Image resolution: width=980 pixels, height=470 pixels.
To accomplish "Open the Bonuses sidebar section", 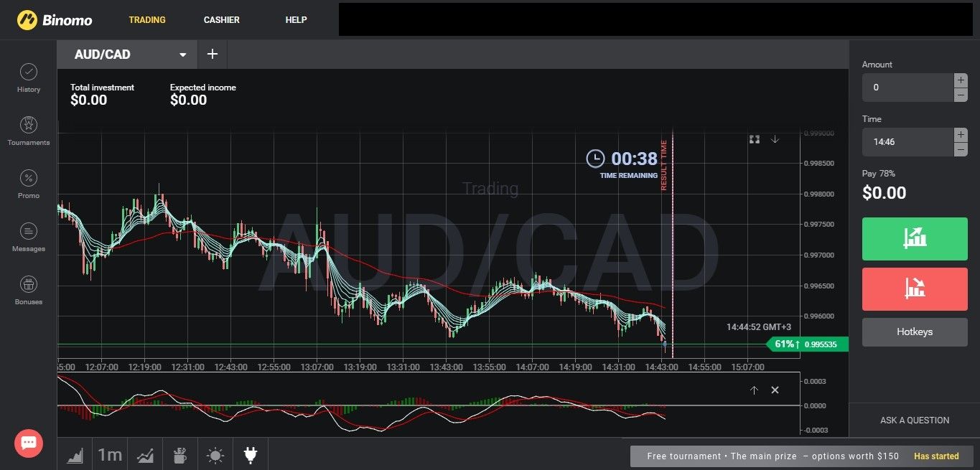I will [x=29, y=291].
